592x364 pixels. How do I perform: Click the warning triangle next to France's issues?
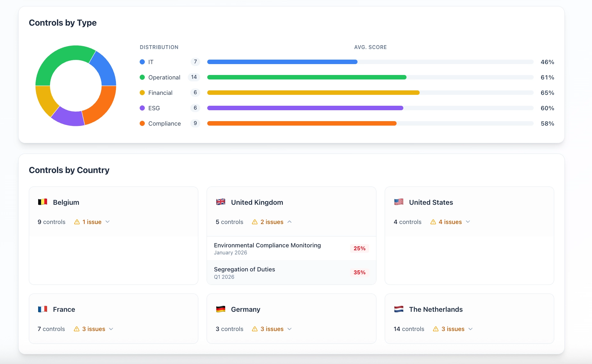77,329
